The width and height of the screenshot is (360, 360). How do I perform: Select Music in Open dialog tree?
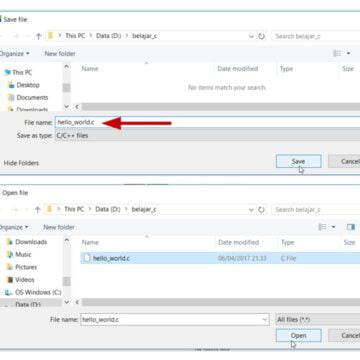point(23,255)
